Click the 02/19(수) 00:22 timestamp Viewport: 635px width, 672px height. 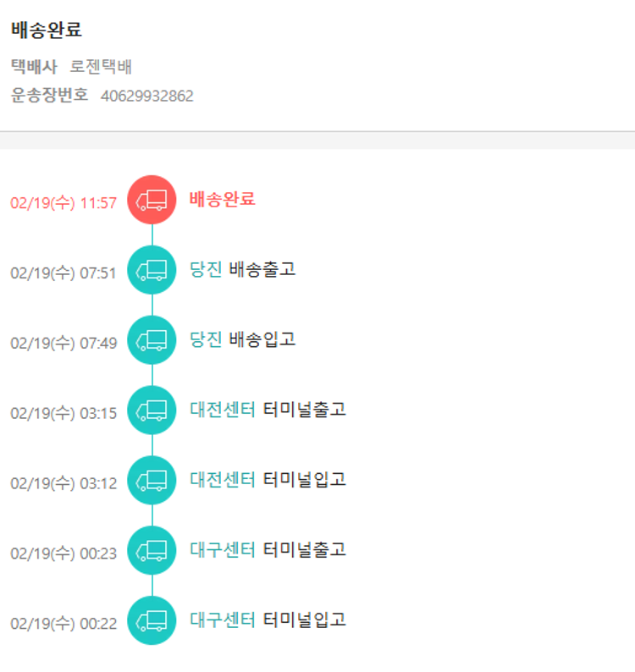pos(63,624)
